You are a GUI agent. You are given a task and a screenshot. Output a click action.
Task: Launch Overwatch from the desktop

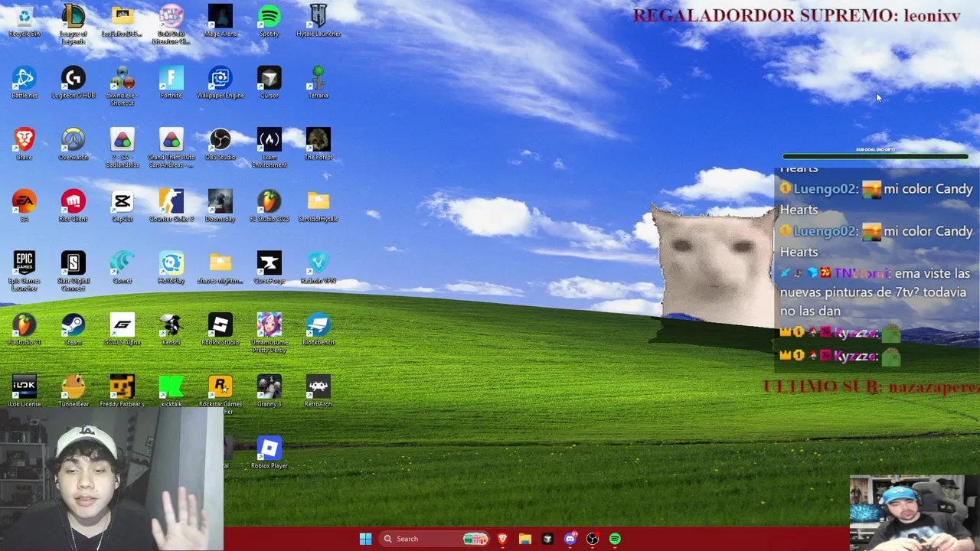coord(73,145)
